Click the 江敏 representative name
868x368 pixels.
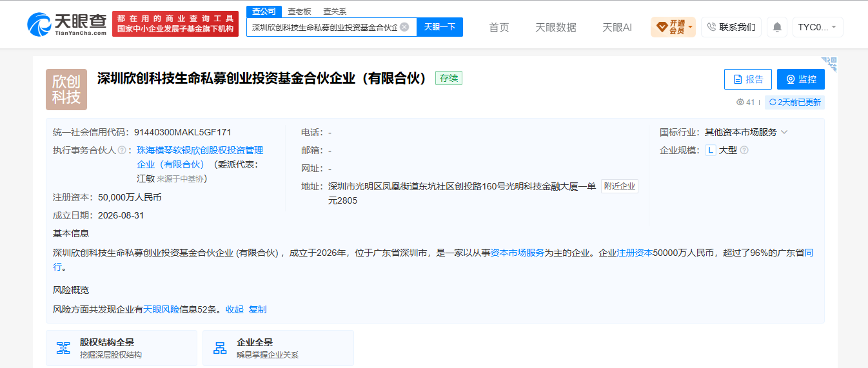pyautogui.click(x=145, y=179)
